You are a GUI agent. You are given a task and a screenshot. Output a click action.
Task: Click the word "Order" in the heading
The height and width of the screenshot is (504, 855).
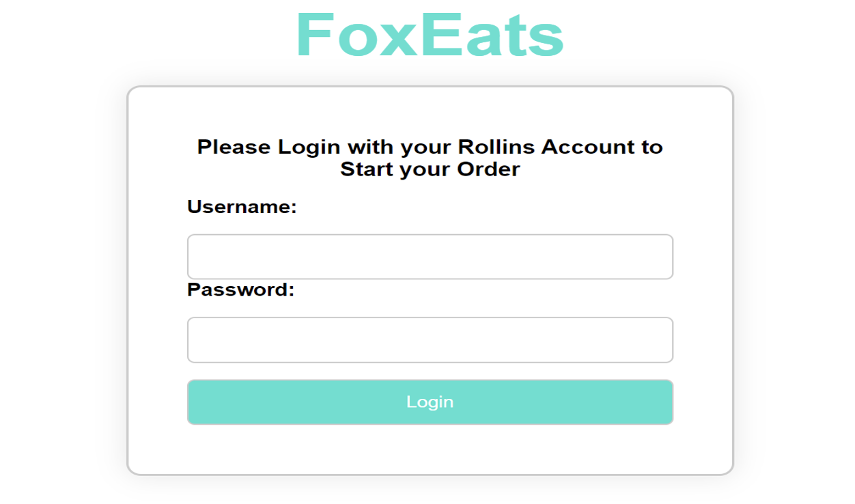(x=488, y=169)
